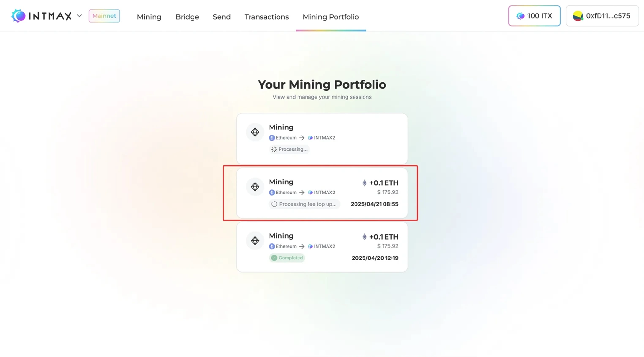Click the Completed status badge

point(287,258)
